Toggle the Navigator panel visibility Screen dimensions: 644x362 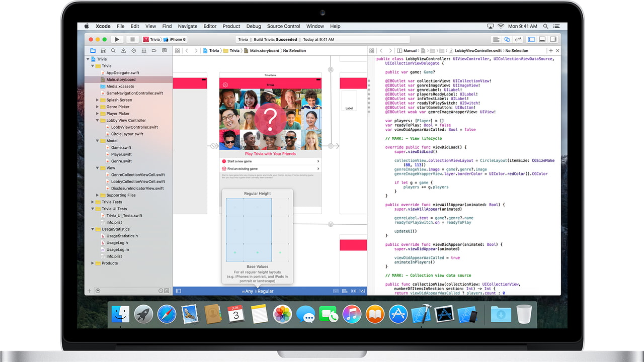click(x=532, y=39)
